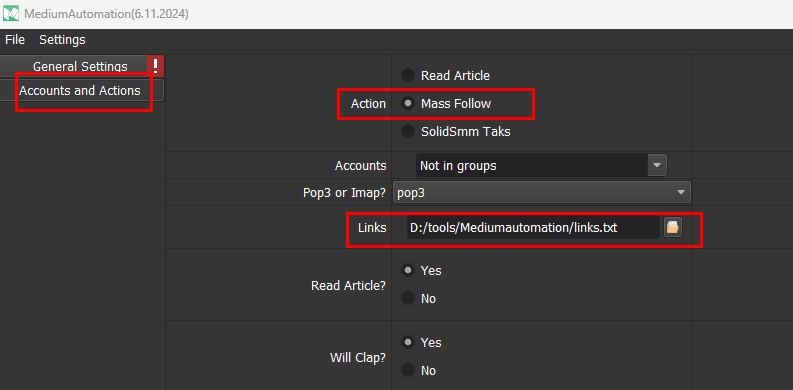Screen dimensions: 793x390
Task: Expand the Accounts dropdown arrow
Action: [x=657, y=165]
